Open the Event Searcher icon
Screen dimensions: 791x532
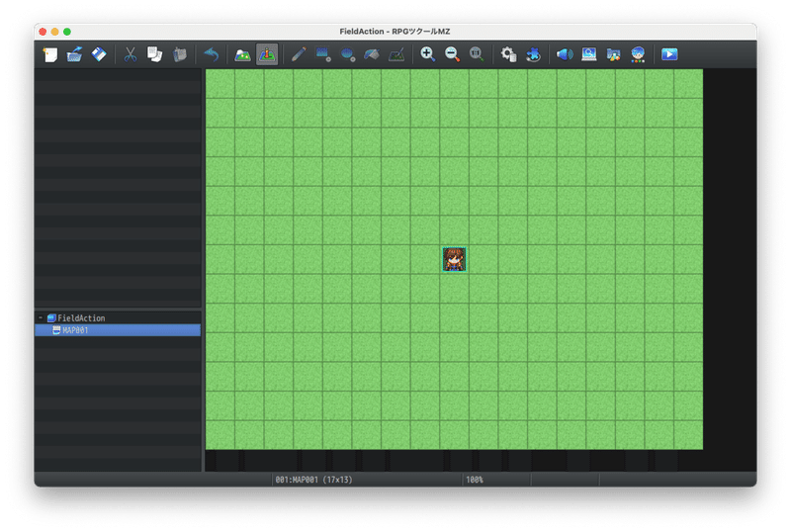tap(589, 54)
